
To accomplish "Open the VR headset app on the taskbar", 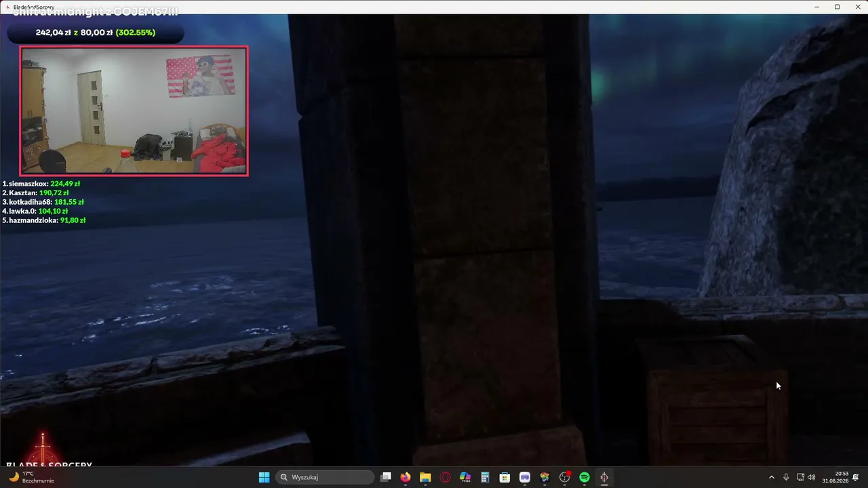I will (x=525, y=477).
